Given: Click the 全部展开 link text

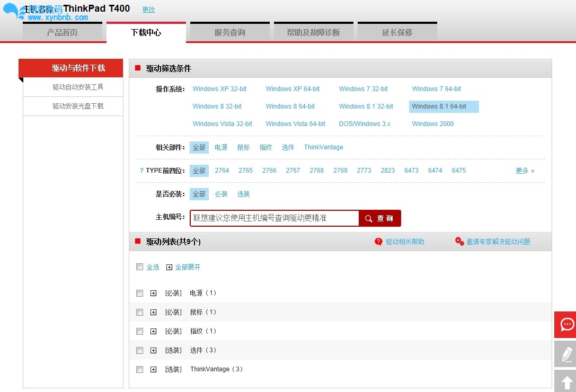Looking at the screenshot, I should 188,267.
